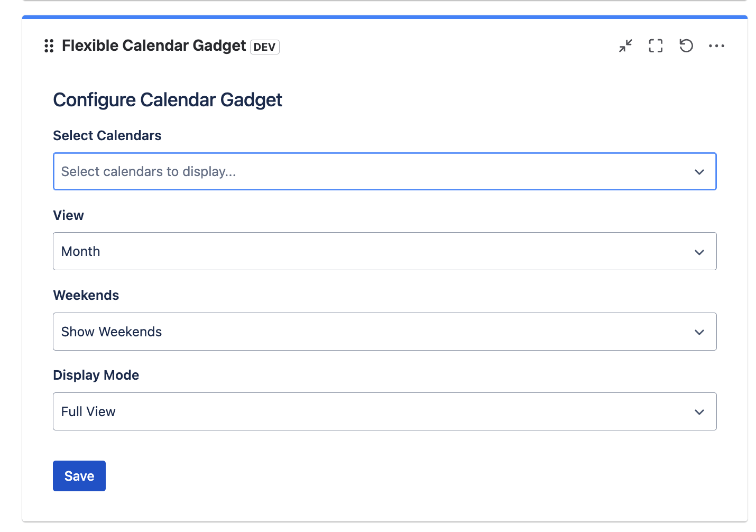
Task: Click the Save button
Action: 79,476
